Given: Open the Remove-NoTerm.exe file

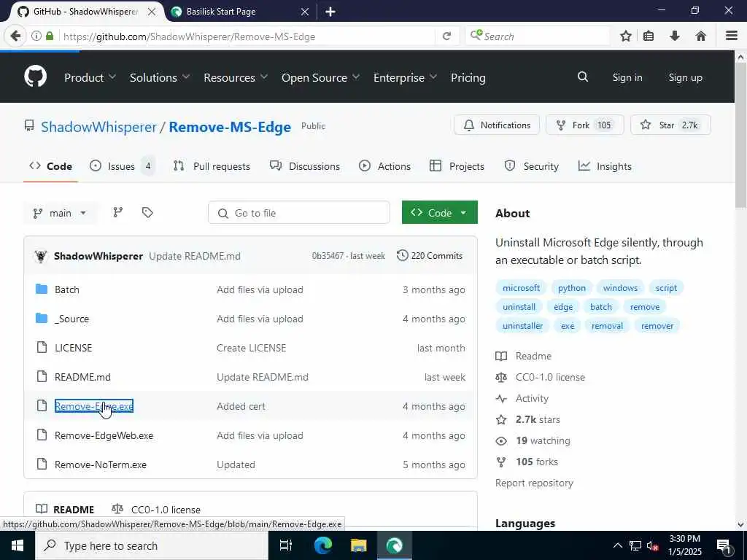Looking at the screenshot, I should [x=101, y=464].
